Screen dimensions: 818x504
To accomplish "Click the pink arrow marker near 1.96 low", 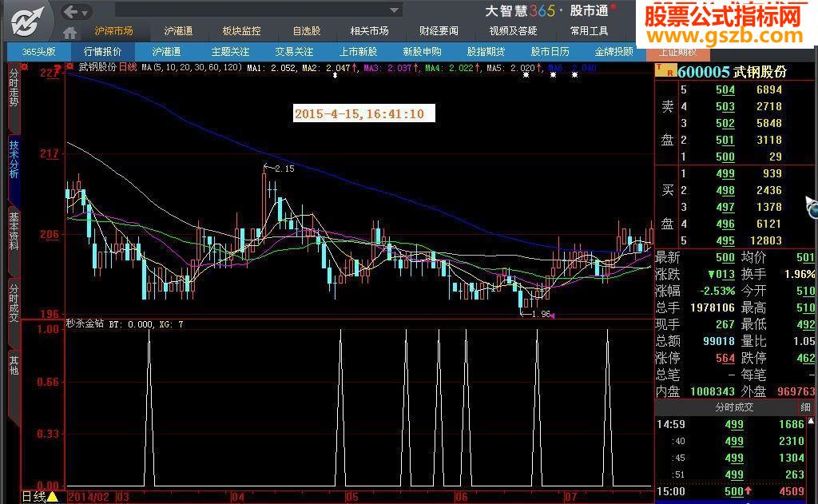I will 553,315.
